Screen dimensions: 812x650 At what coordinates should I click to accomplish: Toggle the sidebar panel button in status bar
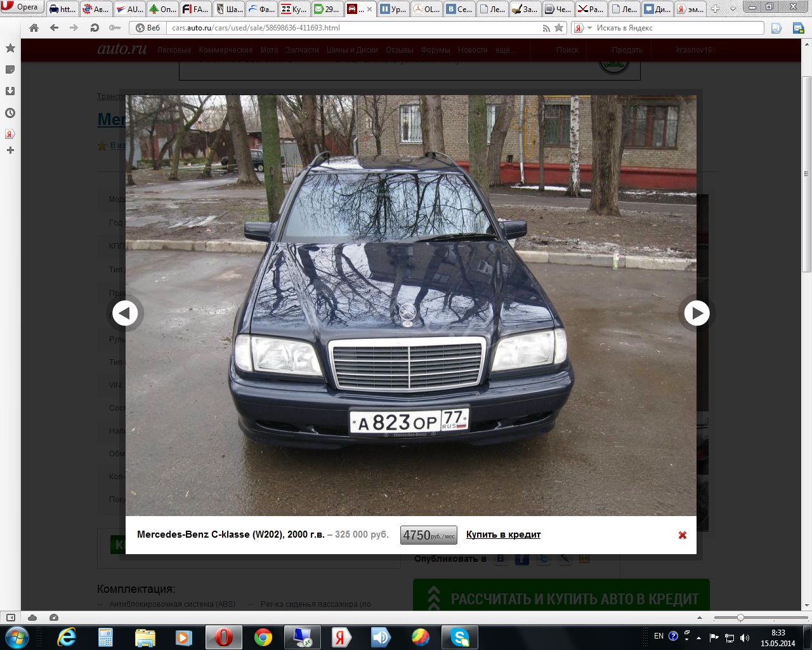(x=10, y=618)
